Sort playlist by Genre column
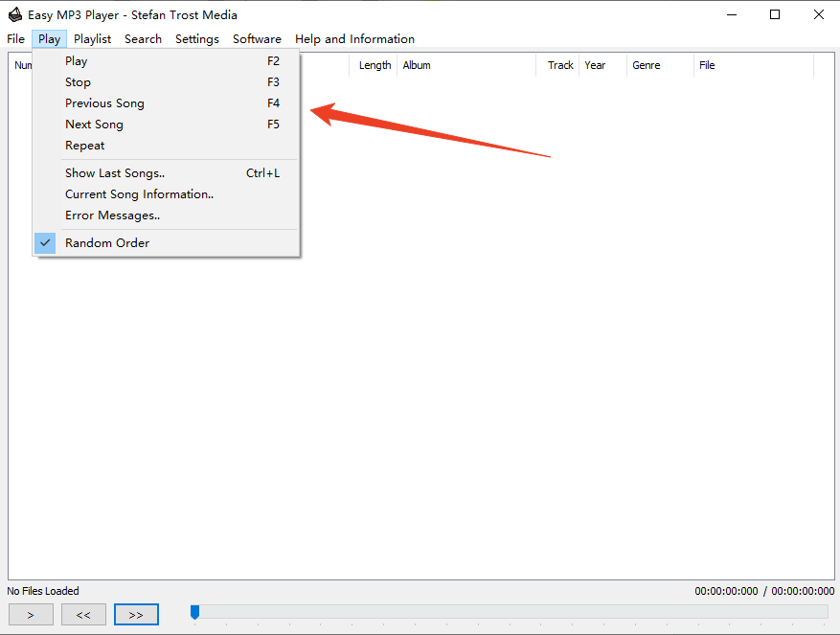This screenshot has height=635, width=840. pyautogui.click(x=660, y=65)
